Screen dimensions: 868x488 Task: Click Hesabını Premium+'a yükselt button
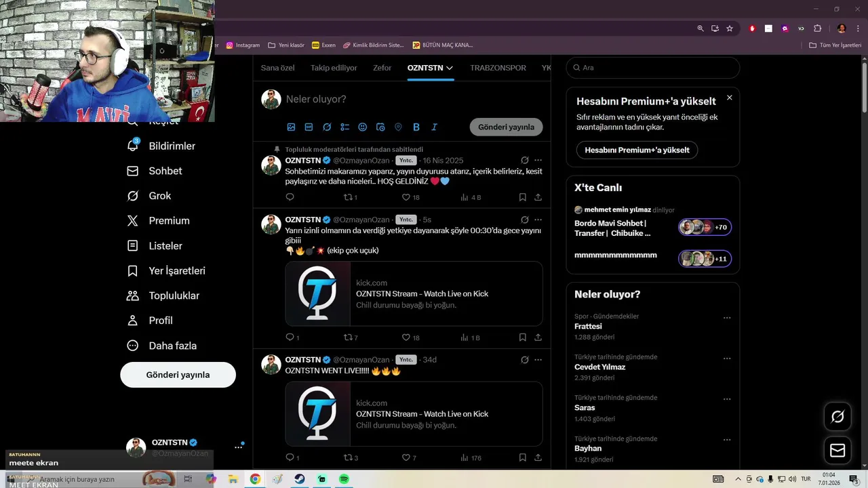coord(637,150)
